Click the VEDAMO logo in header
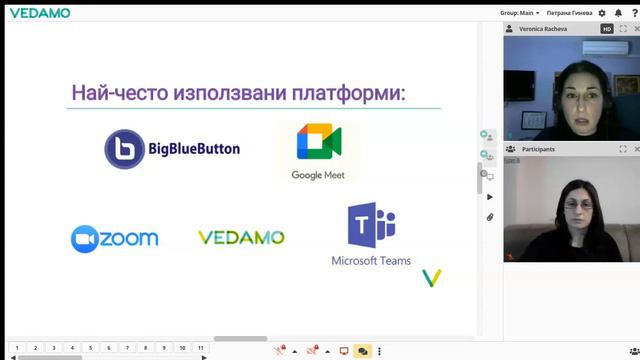This screenshot has width=640, height=360. (40, 13)
